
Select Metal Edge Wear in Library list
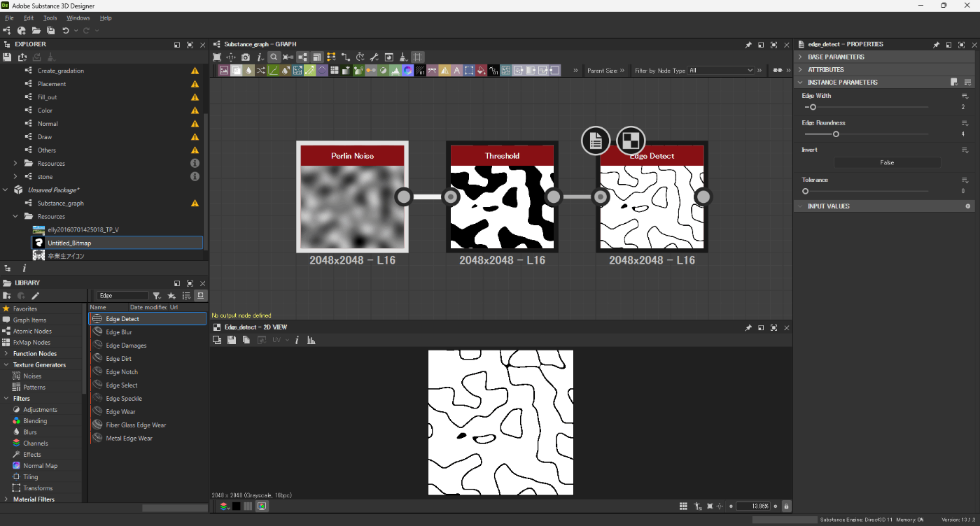point(129,439)
